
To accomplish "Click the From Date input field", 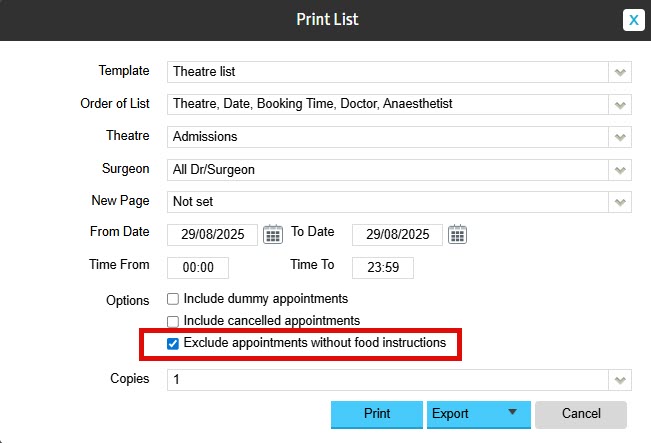I will 213,235.
